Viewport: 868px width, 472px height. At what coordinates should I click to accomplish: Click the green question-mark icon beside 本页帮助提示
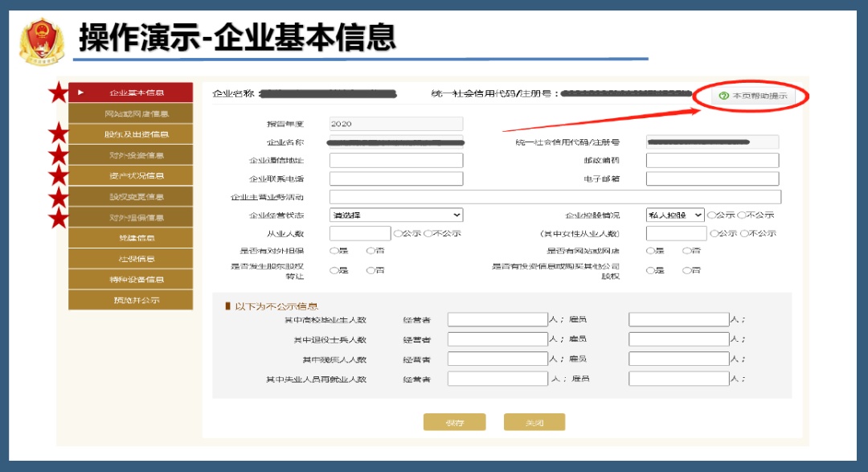[x=723, y=96]
